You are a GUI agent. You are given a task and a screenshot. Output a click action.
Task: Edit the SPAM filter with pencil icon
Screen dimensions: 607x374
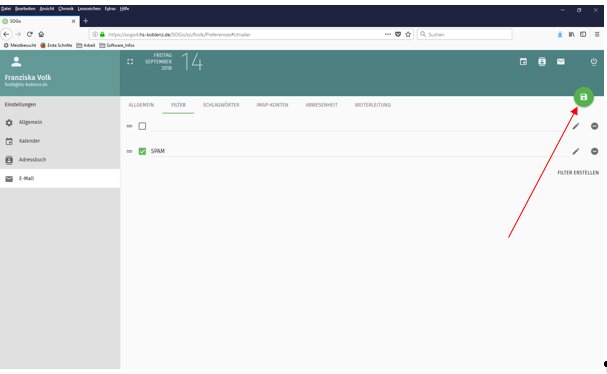pos(576,151)
